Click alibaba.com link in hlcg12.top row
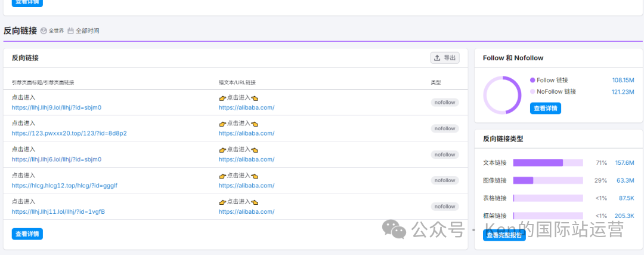This screenshot has height=255, width=644. (x=246, y=186)
